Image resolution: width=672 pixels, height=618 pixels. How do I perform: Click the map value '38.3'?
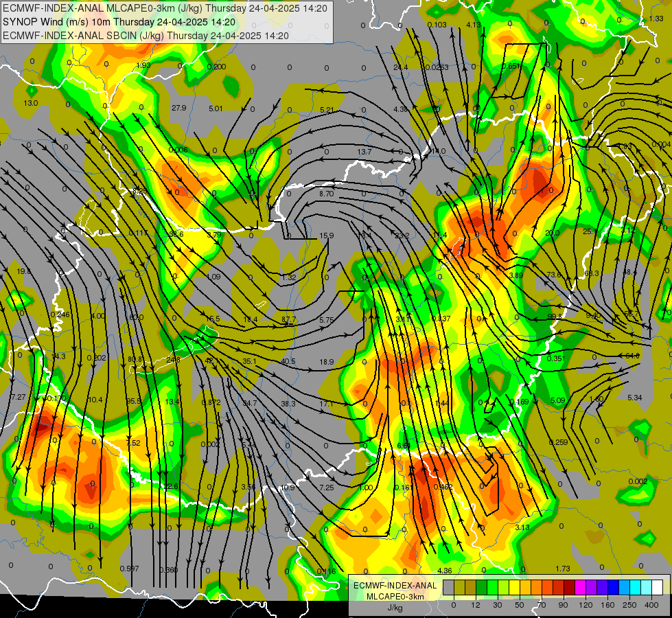click(x=288, y=404)
